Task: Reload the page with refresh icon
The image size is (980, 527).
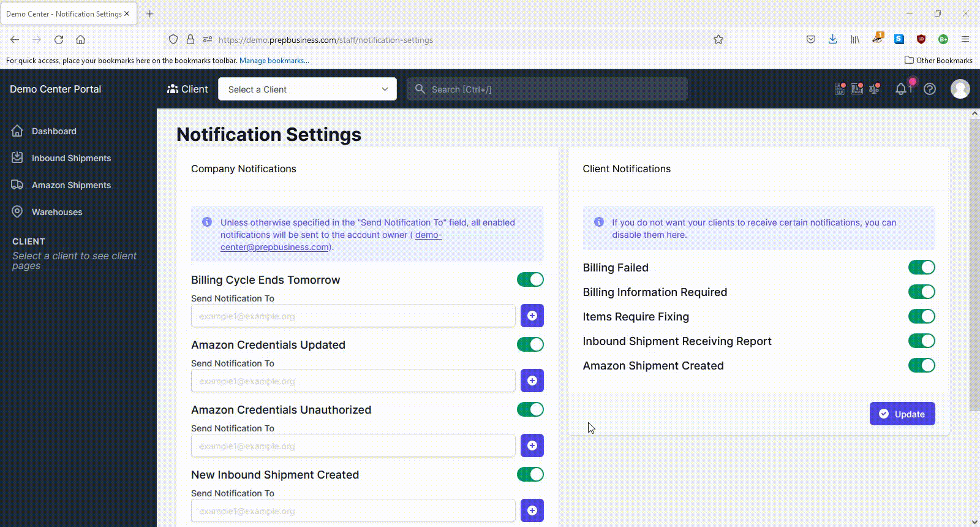Action: pyautogui.click(x=59, y=39)
